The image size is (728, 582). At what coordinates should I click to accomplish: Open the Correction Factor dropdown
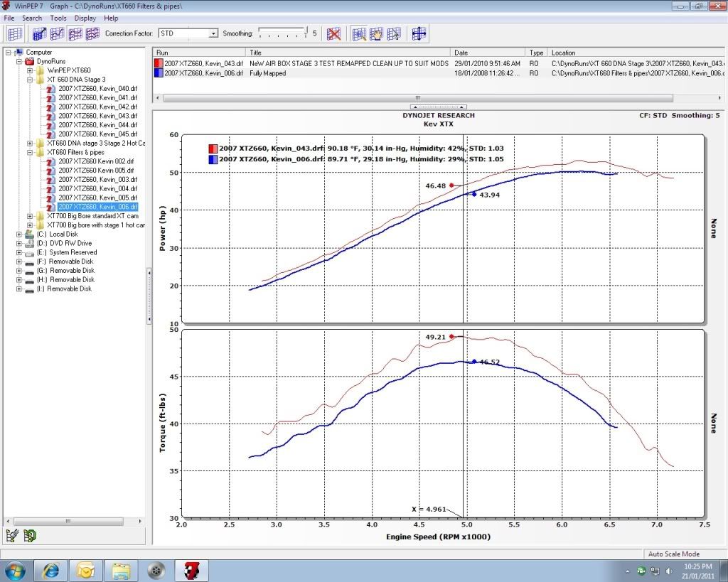(x=213, y=33)
